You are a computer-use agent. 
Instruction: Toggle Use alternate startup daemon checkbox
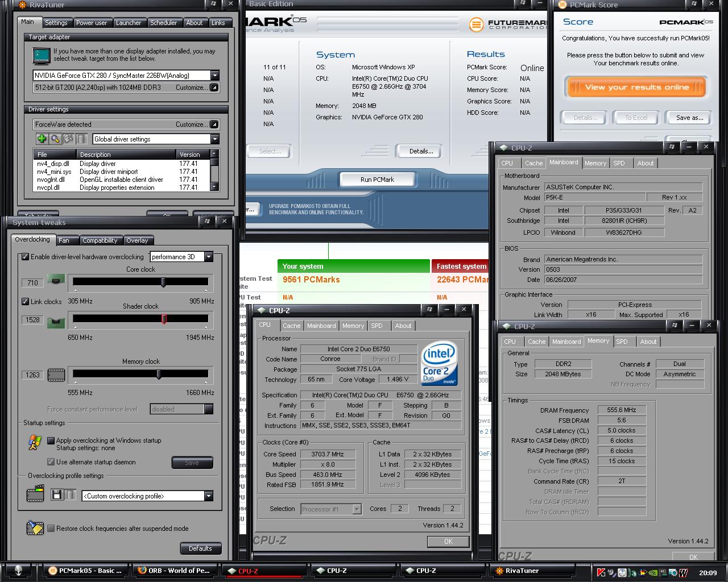[51, 462]
